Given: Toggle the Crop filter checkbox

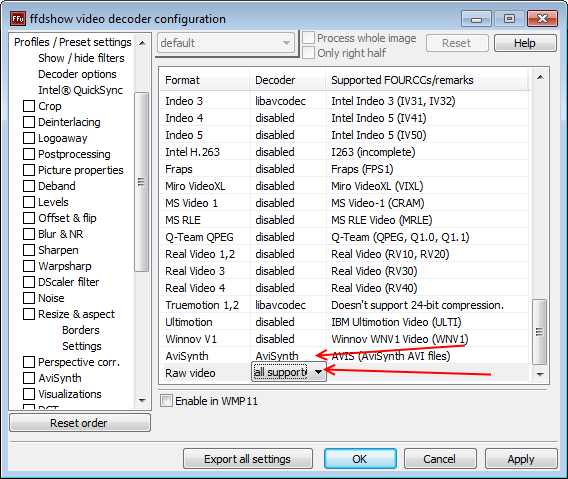Looking at the screenshot, I should pyautogui.click(x=29, y=106).
